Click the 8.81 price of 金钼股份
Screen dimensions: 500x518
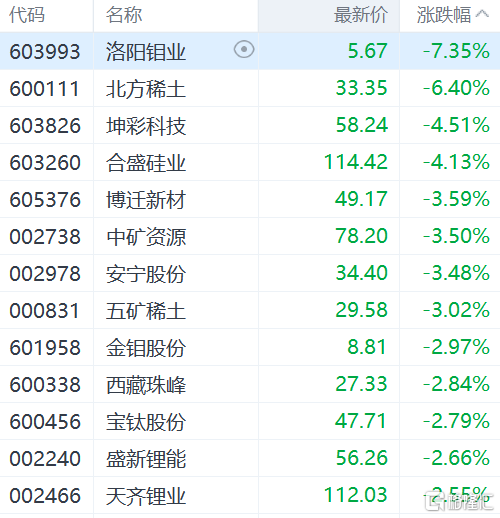point(367,347)
